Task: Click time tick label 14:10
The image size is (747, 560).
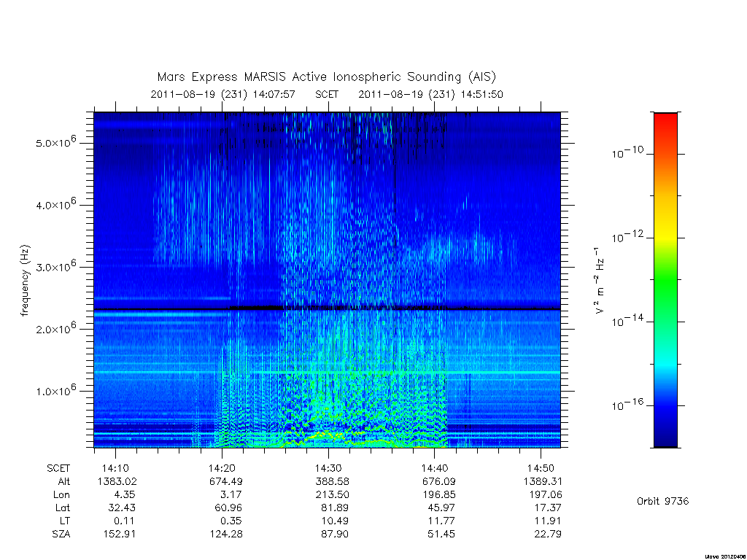Action: point(115,469)
